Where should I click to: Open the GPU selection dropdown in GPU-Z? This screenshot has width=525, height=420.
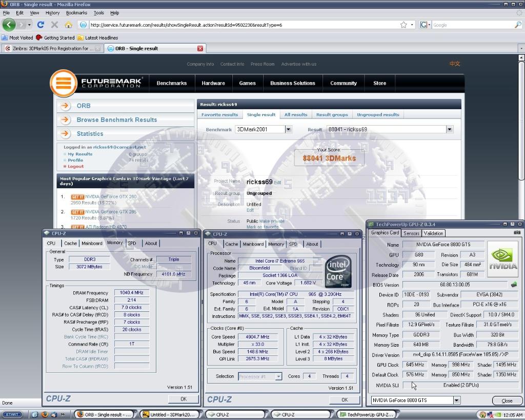457,400
